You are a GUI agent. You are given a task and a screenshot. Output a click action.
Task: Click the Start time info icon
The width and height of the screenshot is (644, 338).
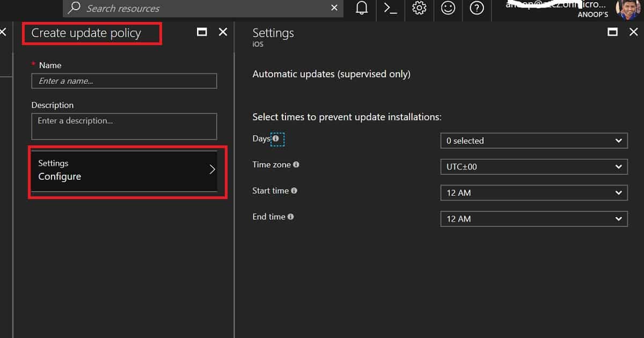pyautogui.click(x=294, y=190)
